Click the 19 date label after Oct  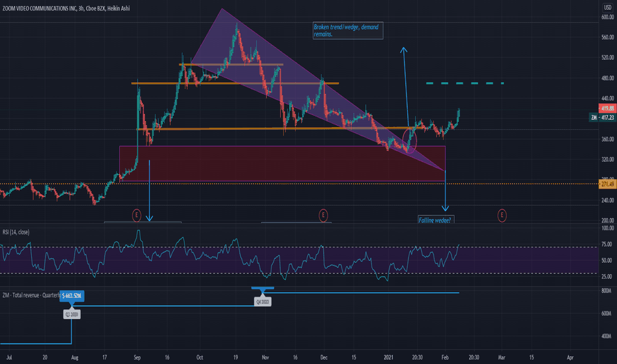[235, 357]
